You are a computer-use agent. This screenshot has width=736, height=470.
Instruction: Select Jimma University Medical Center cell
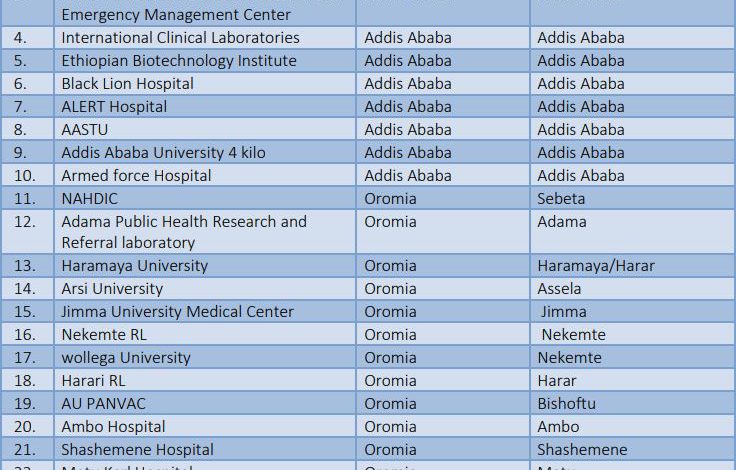pos(205,312)
